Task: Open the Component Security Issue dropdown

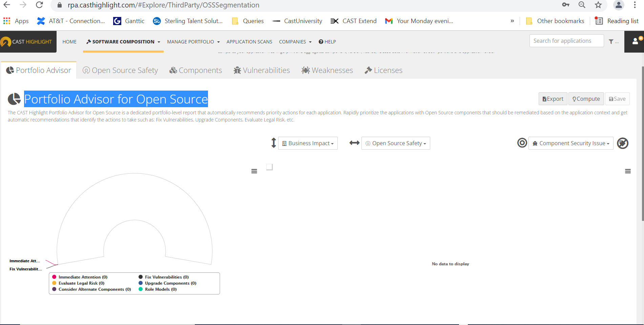Action: 571,143
